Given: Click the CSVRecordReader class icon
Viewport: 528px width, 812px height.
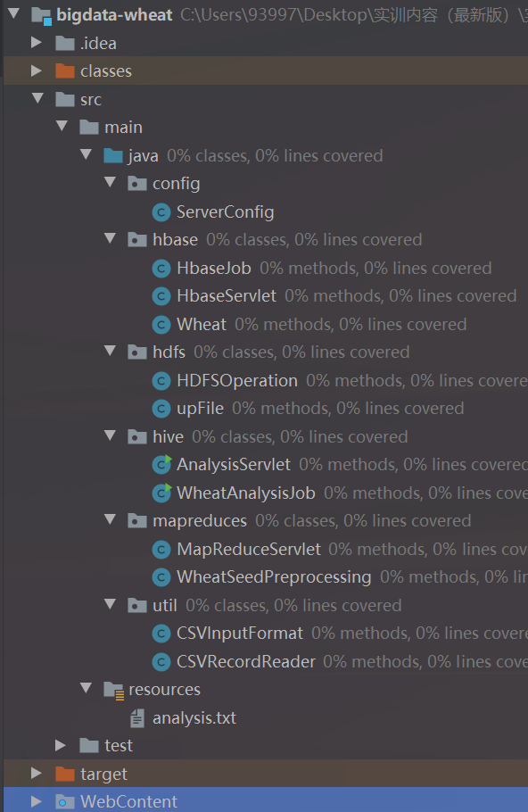Looking at the screenshot, I should click(161, 661).
